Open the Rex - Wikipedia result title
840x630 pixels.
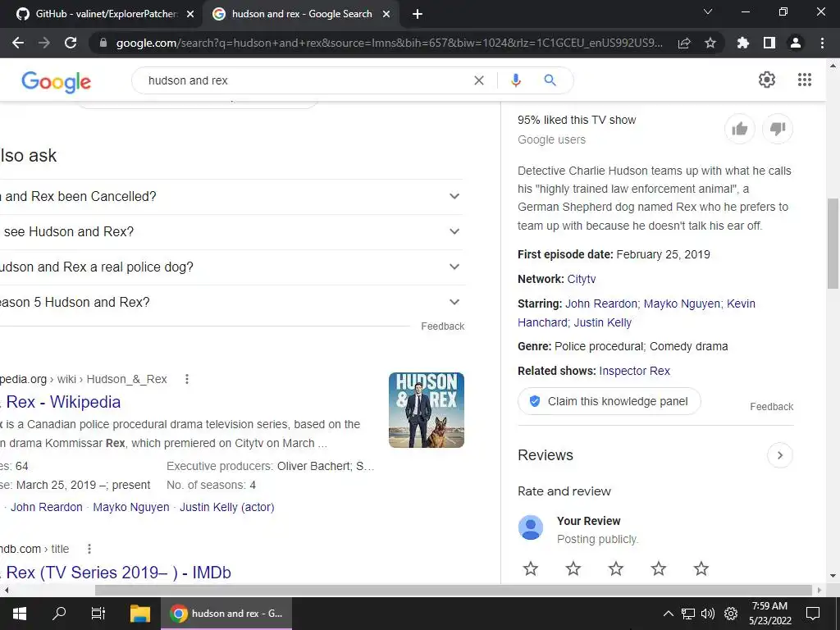(61, 402)
